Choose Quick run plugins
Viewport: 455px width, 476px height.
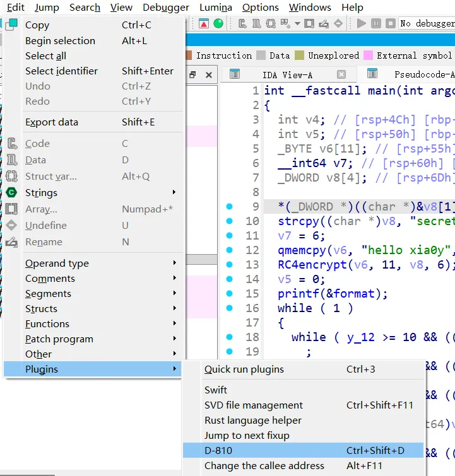pyautogui.click(x=304, y=369)
